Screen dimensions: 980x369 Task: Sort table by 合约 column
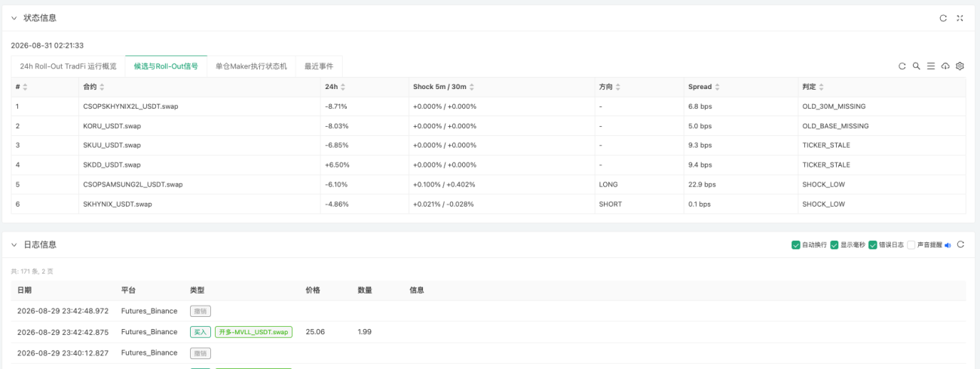click(x=103, y=87)
